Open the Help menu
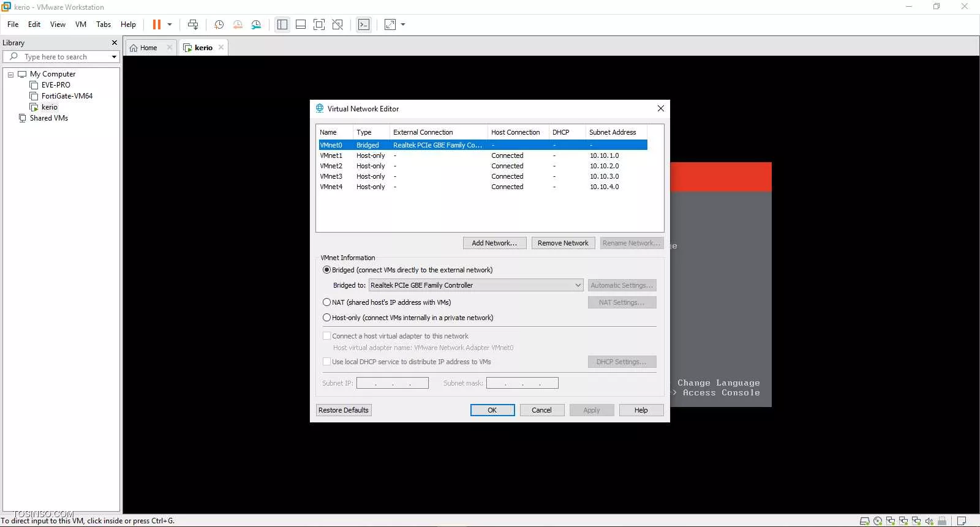This screenshot has width=980, height=527. 128,24
